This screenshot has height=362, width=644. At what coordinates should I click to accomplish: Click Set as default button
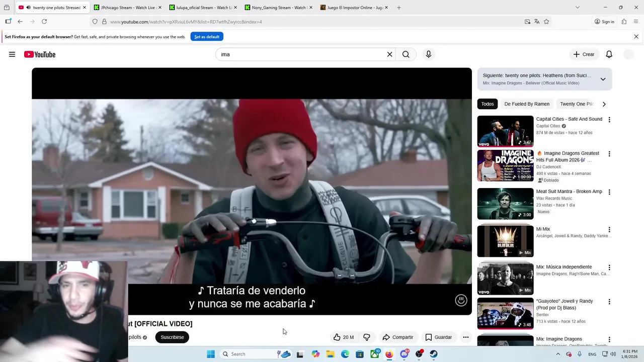point(207,37)
